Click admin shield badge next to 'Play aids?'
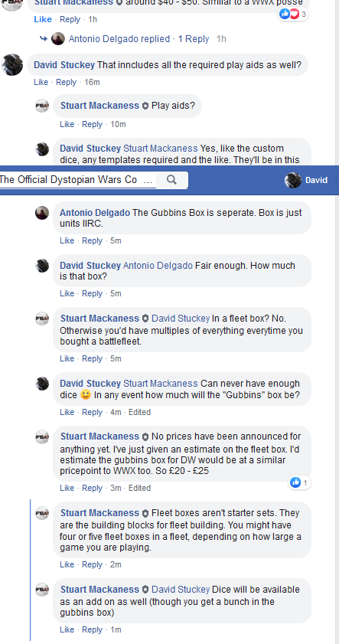Image resolution: width=339 pixels, height=644 pixels. [x=145, y=106]
